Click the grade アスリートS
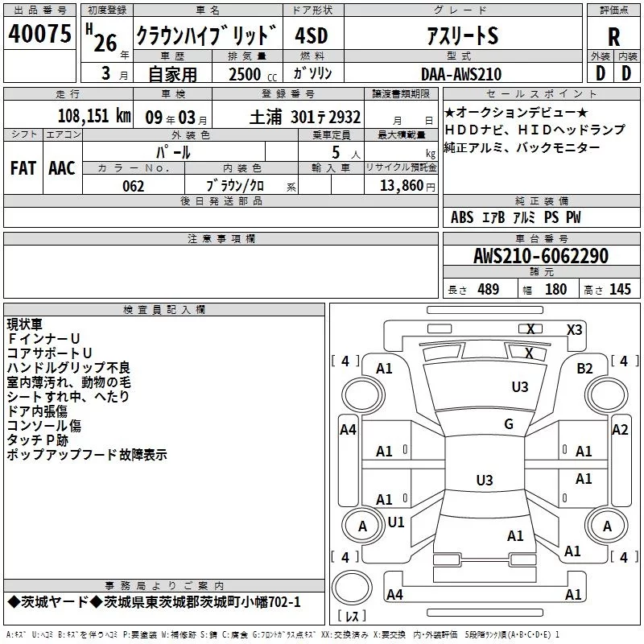The height and width of the screenshot is (644, 644). coord(462,35)
